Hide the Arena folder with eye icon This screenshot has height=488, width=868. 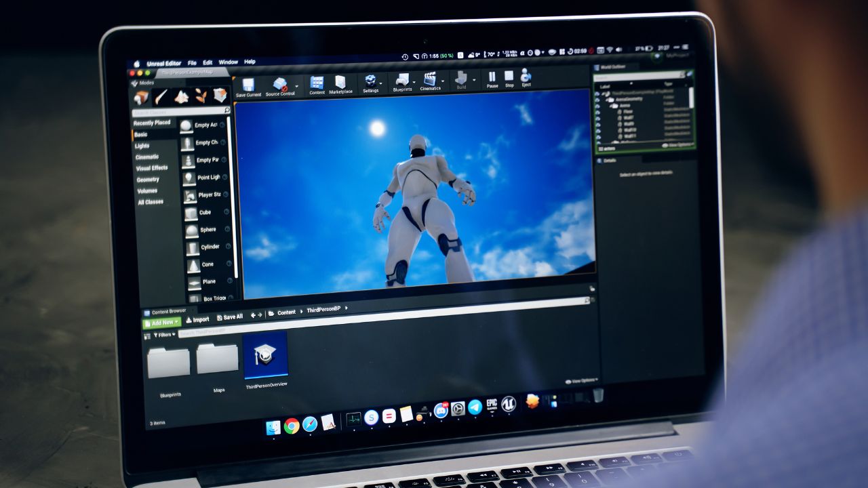click(x=597, y=106)
